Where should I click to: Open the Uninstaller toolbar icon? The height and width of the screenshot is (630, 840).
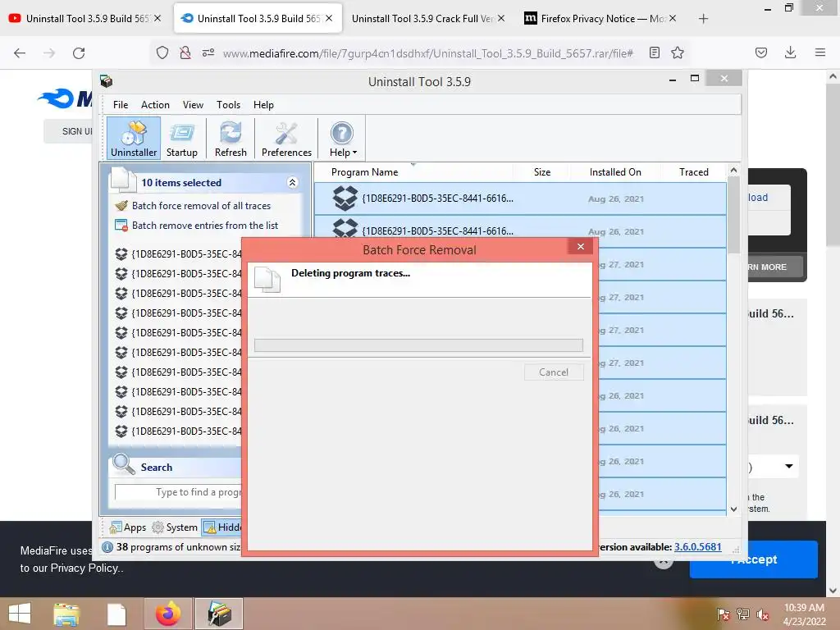point(134,139)
